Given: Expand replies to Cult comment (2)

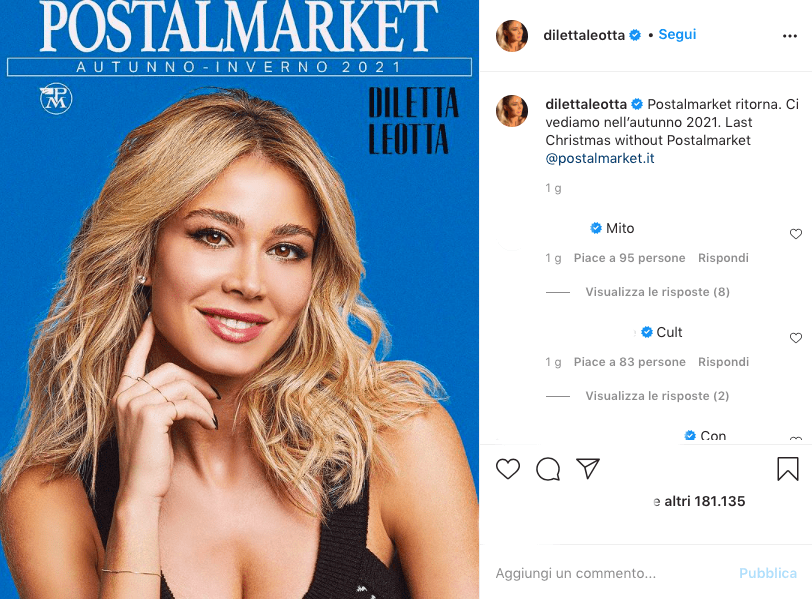Looking at the screenshot, I should pyautogui.click(x=657, y=396).
